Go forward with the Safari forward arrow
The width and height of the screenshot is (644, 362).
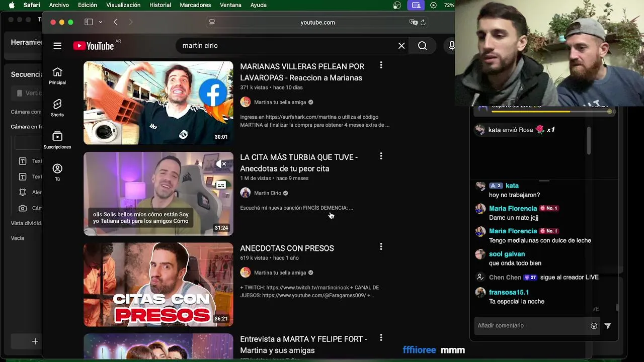click(131, 22)
